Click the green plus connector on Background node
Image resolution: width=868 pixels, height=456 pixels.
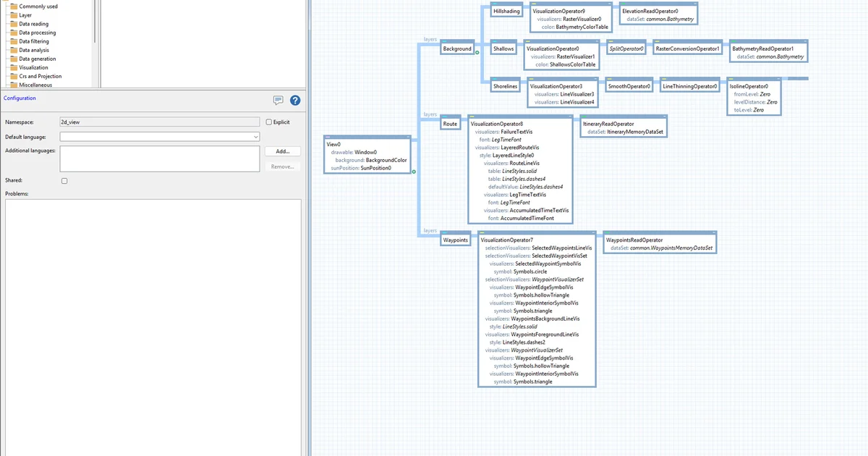click(477, 51)
